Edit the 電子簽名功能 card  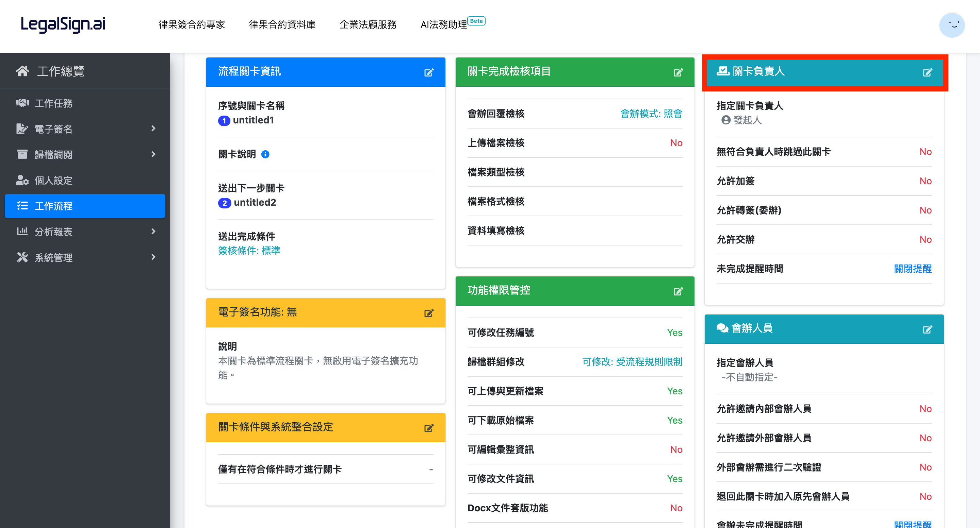coord(429,313)
